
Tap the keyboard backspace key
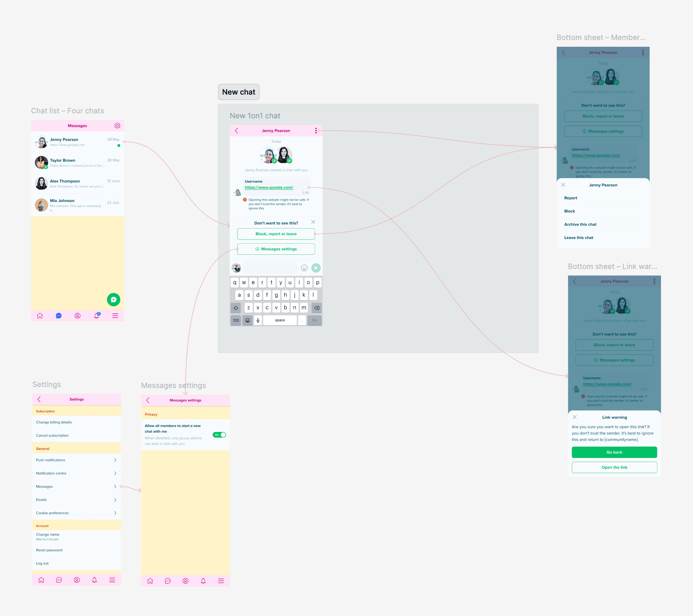pos(317,308)
